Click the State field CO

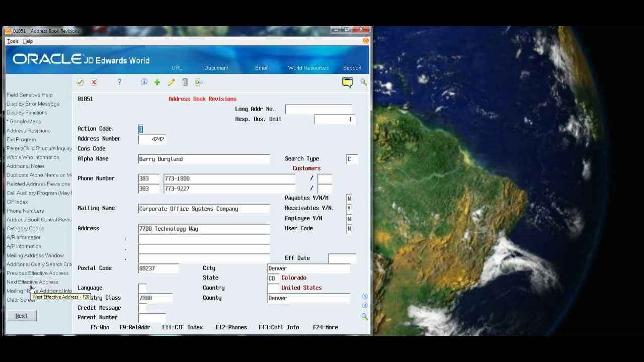(x=273, y=278)
